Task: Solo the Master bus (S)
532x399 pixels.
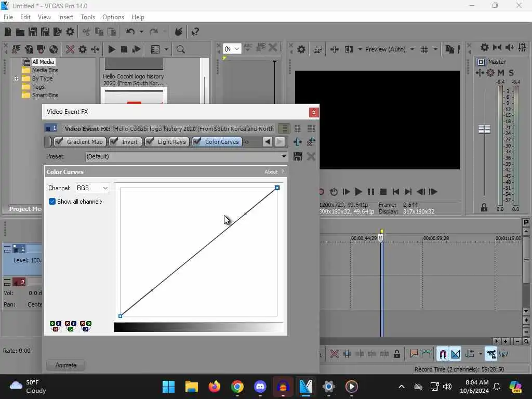Action: [x=511, y=73]
